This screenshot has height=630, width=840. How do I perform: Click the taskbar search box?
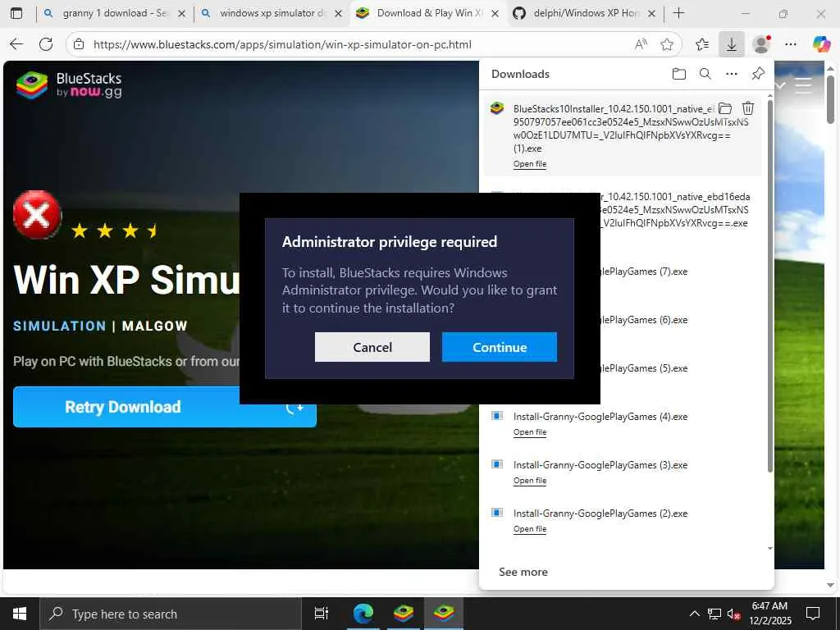point(171,614)
